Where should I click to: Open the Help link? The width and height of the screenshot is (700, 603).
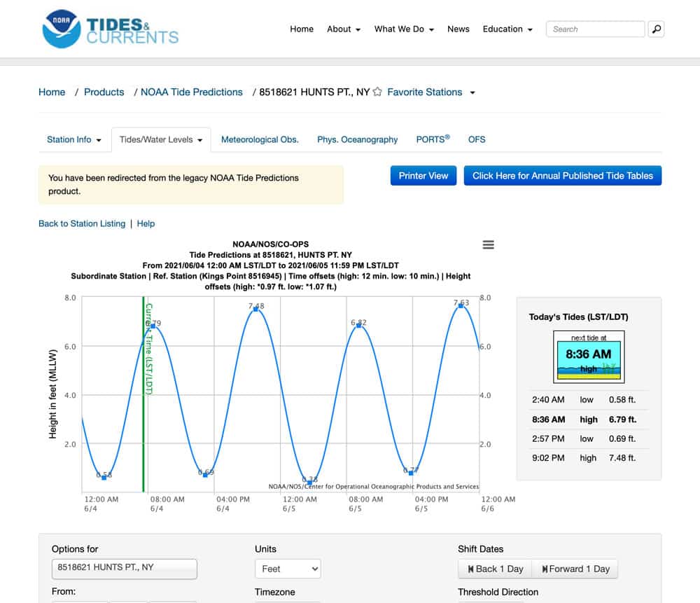click(x=146, y=223)
